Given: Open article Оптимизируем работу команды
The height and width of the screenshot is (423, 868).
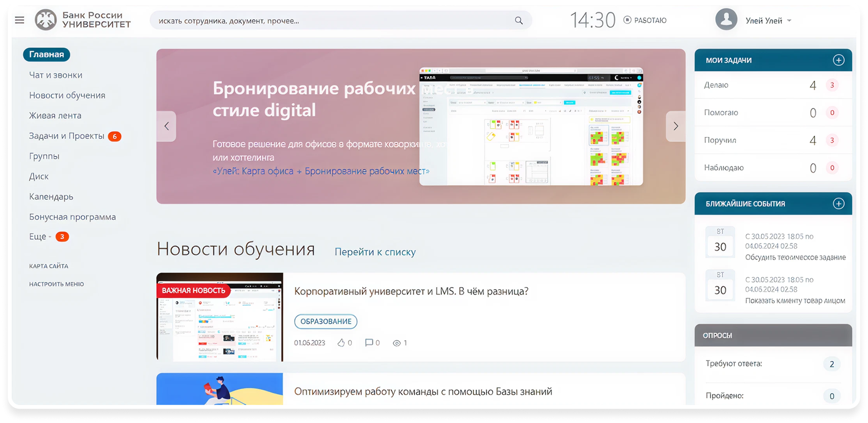Looking at the screenshot, I should click(423, 391).
